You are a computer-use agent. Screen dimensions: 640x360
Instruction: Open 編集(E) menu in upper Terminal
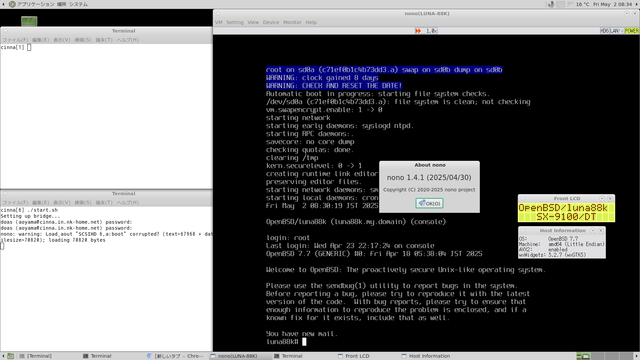pyautogui.click(x=40, y=40)
